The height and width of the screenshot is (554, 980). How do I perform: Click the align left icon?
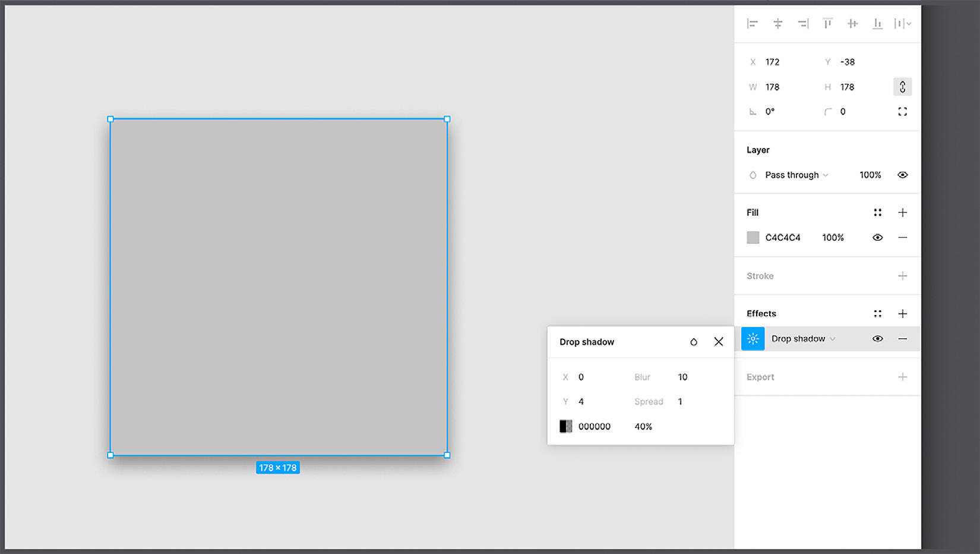pos(753,24)
